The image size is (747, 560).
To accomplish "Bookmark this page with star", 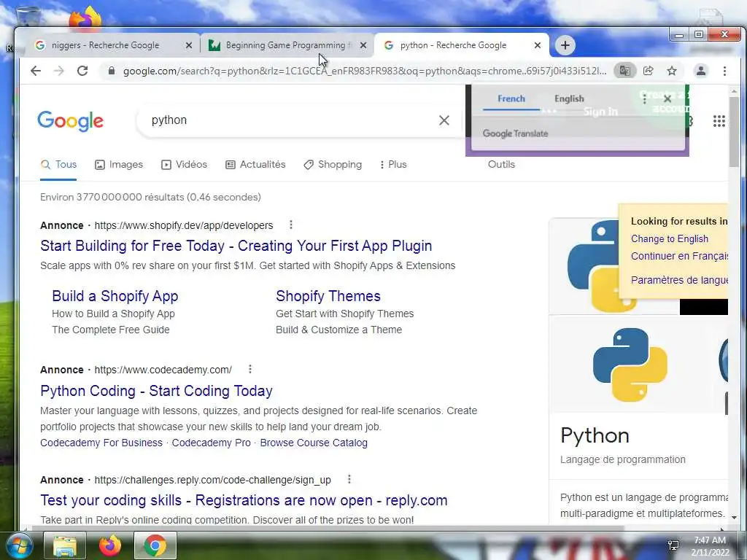I will [x=672, y=71].
